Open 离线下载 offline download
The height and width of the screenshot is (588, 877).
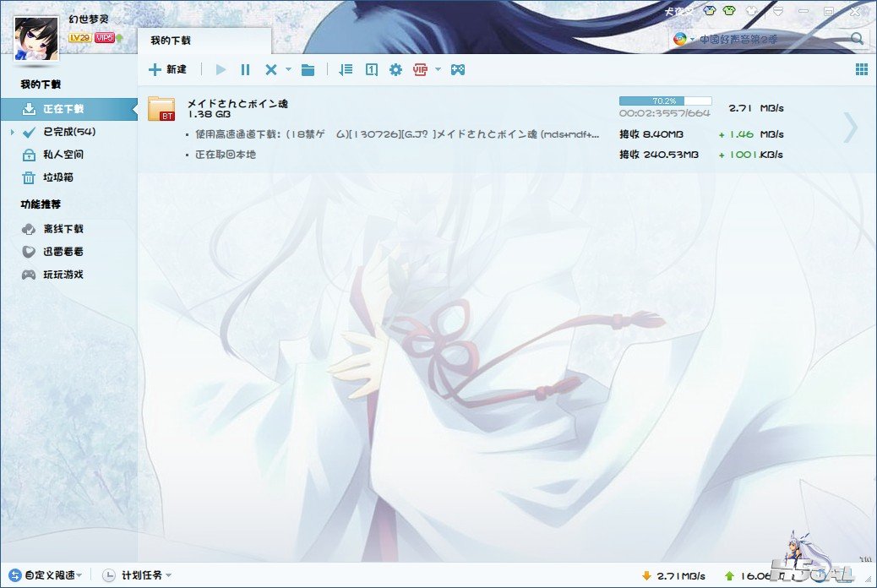click(x=63, y=229)
